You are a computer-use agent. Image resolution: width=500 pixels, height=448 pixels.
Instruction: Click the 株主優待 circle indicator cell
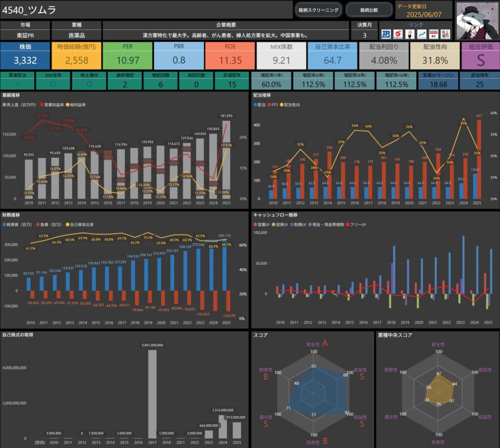pos(89,81)
